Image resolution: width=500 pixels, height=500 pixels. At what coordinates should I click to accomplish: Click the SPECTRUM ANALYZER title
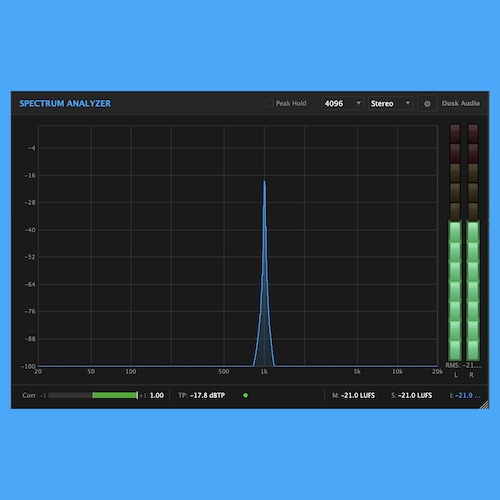click(65, 104)
